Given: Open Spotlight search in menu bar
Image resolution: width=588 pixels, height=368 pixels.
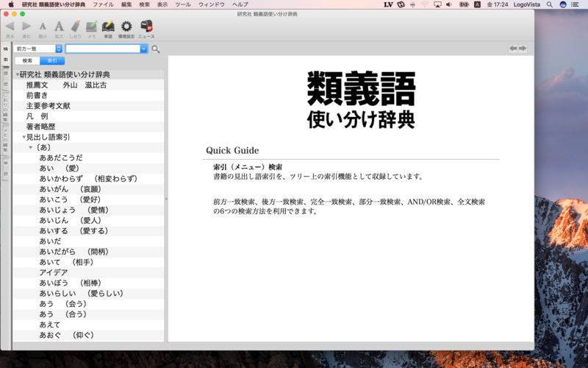Looking at the screenshot, I should 549,4.
